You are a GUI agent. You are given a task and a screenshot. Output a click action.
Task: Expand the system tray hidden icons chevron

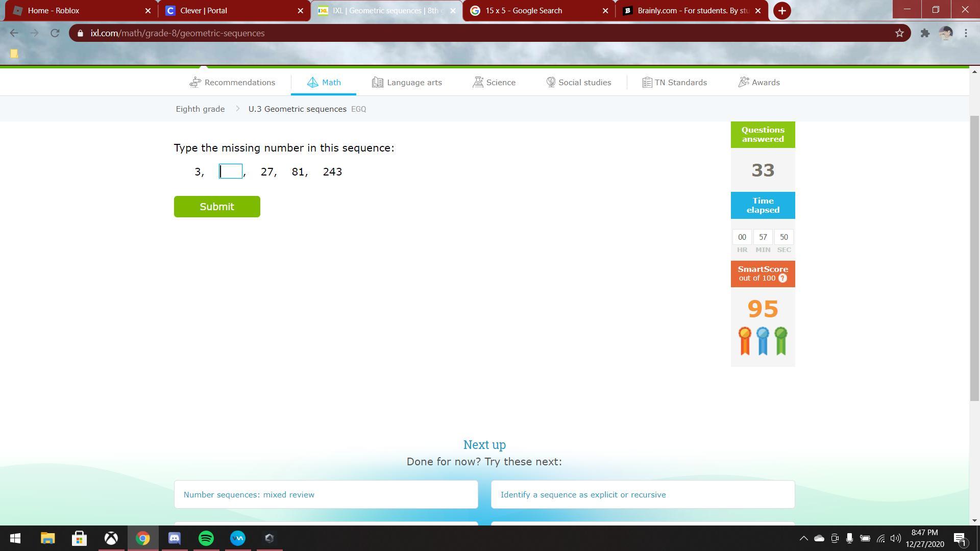tap(803, 538)
